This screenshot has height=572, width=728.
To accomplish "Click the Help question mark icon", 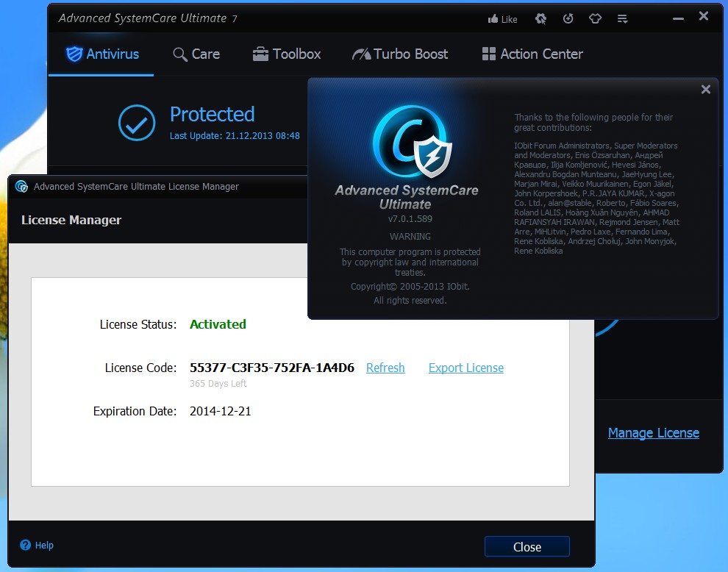I will point(25,545).
